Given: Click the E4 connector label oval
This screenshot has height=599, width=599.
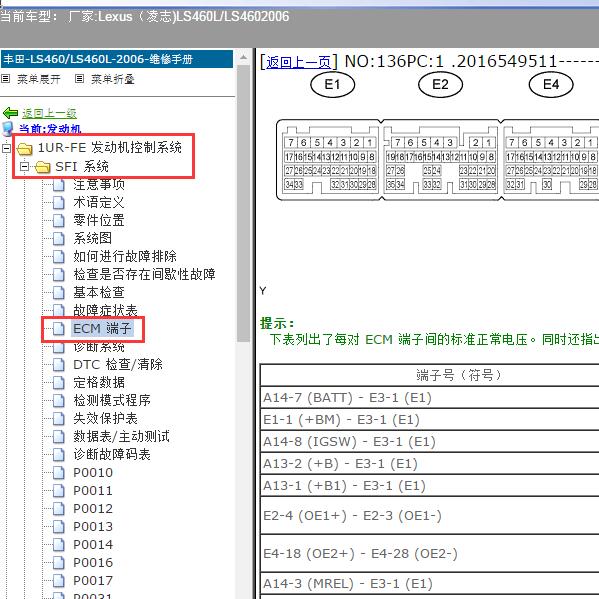Looking at the screenshot, I should [551, 85].
